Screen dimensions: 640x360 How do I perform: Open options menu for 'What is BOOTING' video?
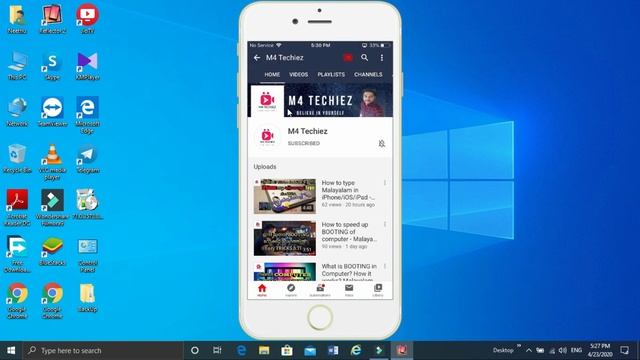385,267
